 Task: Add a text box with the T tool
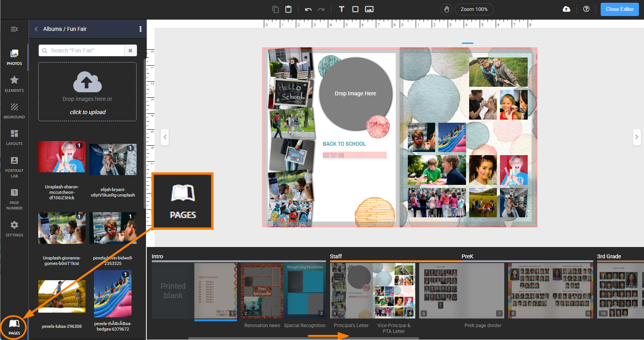pos(342,9)
